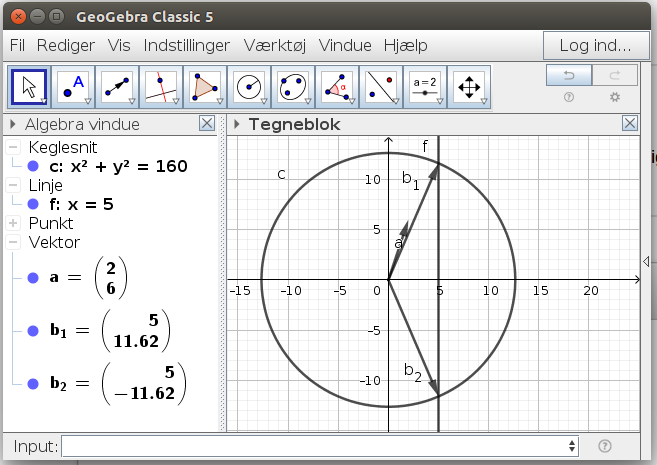Close the Tegneblok panel
This screenshot has height=465, width=657.
[630, 124]
